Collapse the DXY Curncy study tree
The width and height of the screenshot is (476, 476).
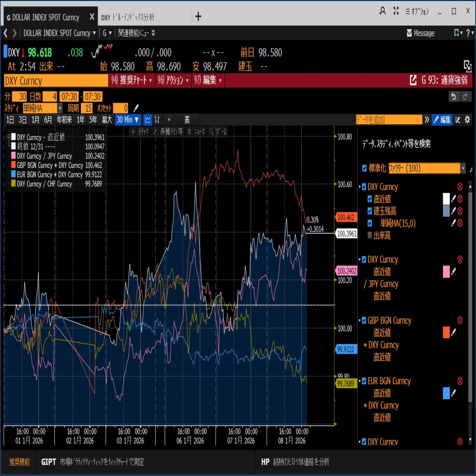(x=360, y=187)
